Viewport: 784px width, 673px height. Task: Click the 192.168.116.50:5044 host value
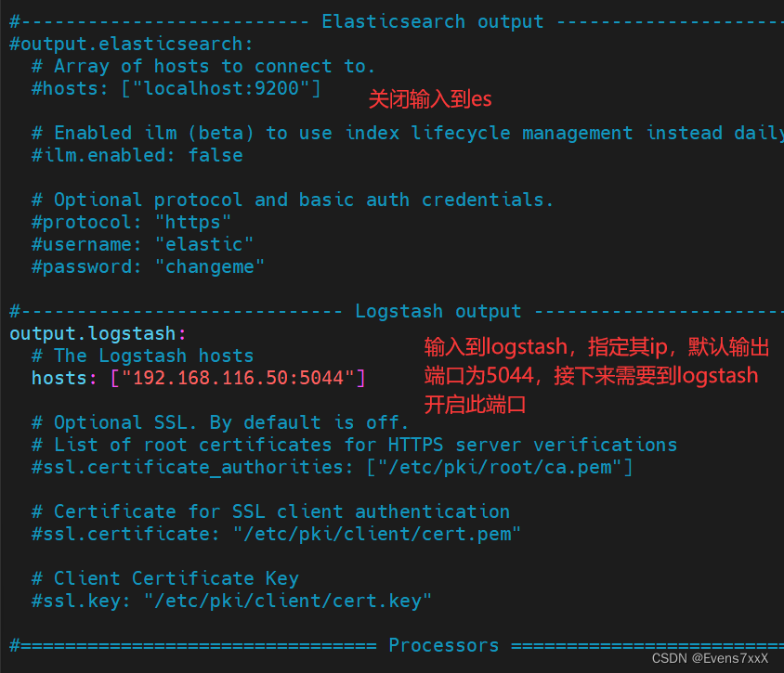tap(243, 378)
